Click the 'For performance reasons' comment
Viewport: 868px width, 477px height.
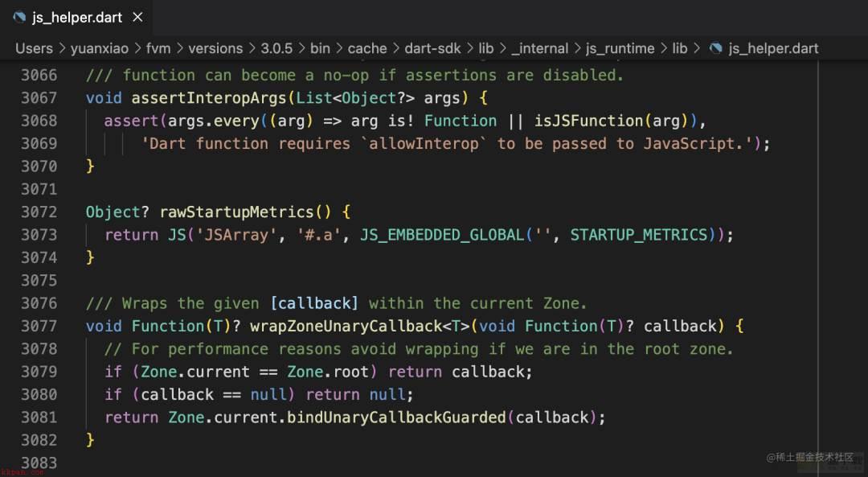point(419,349)
